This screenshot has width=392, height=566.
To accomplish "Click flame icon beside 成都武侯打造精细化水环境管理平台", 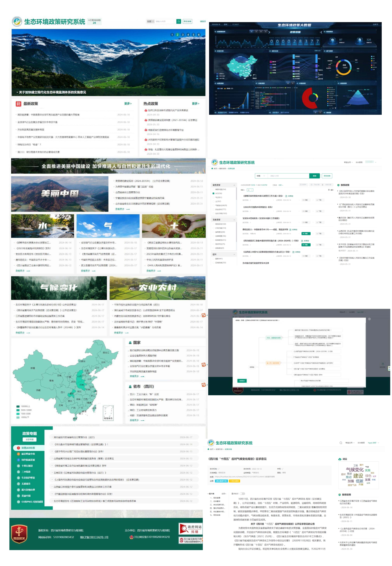I will (146, 130).
